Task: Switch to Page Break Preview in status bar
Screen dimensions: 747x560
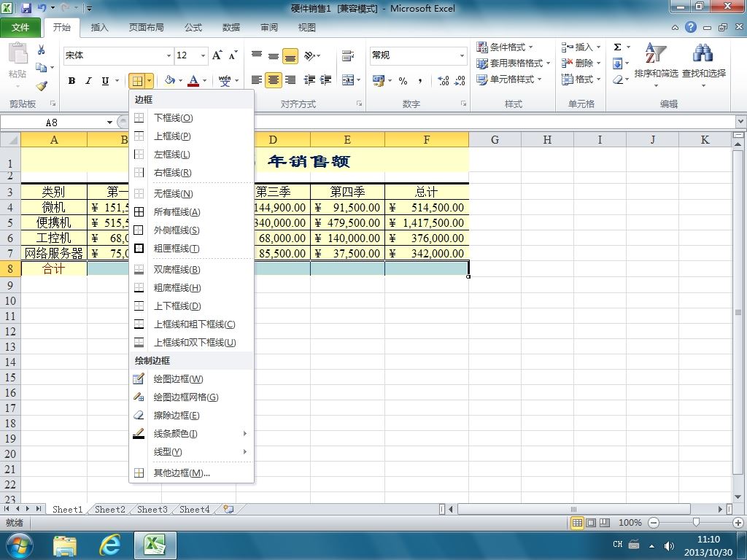Action: (605, 522)
